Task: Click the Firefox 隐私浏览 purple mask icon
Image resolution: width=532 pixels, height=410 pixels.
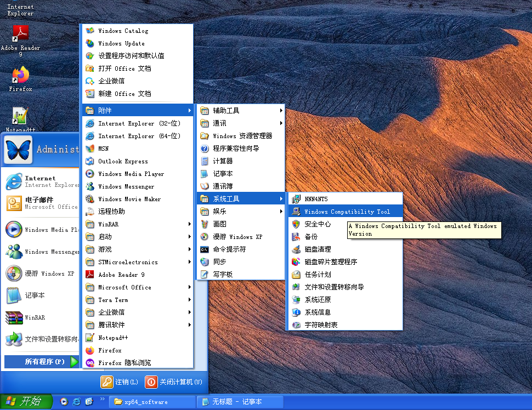Action: pos(90,363)
